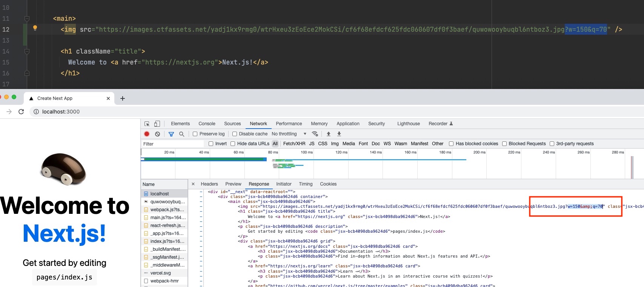This screenshot has width=644, height=287.
Task: Open the Lighthouse panel
Action: click(408, 124)
